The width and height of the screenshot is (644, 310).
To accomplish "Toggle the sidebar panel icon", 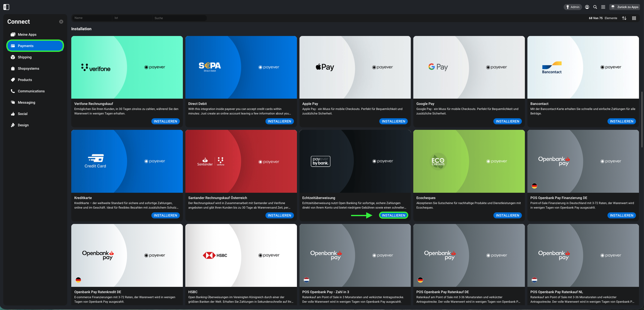I will tap(6, 7).
